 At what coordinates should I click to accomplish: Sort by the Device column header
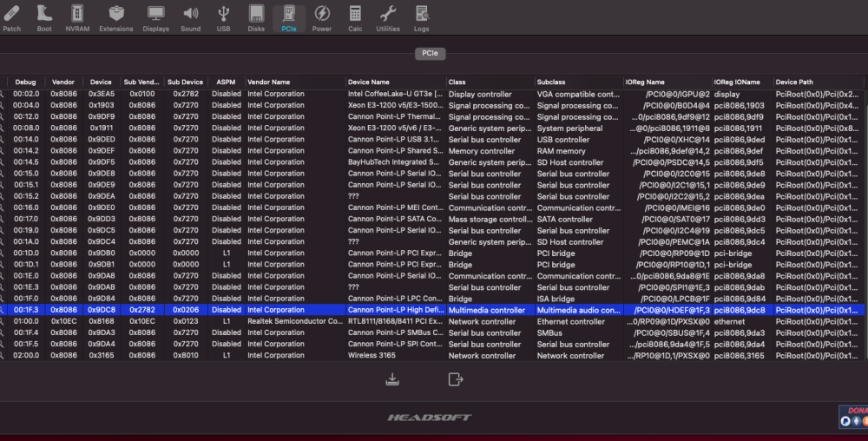click(x=101, y=82)
